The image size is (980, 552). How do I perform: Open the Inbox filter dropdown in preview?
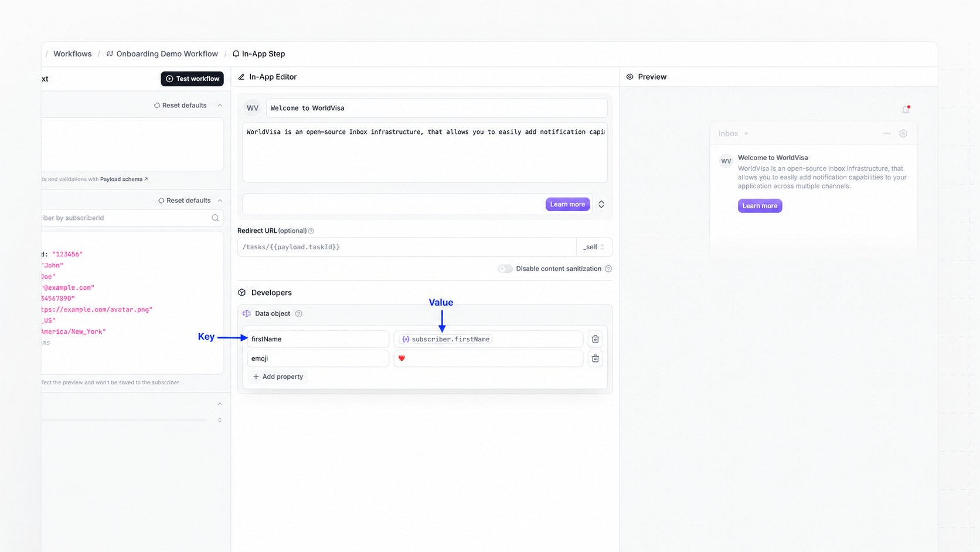coord(734,134)
